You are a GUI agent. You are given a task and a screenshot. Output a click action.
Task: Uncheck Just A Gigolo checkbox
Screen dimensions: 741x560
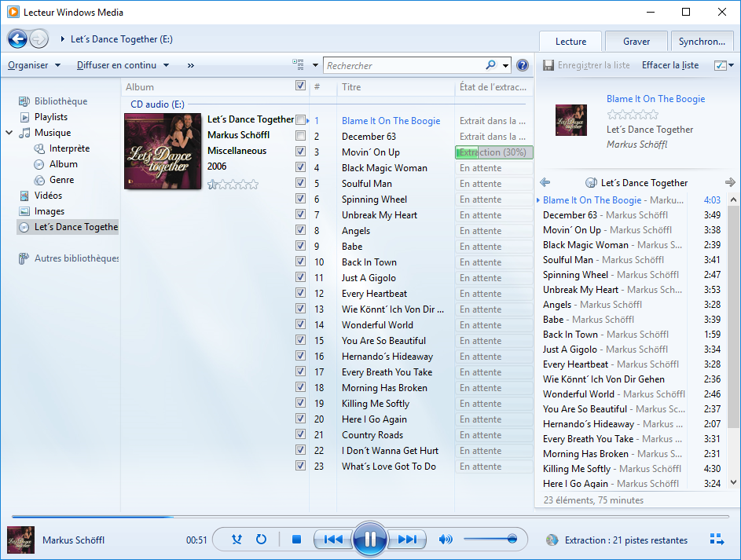coord(300,276)
